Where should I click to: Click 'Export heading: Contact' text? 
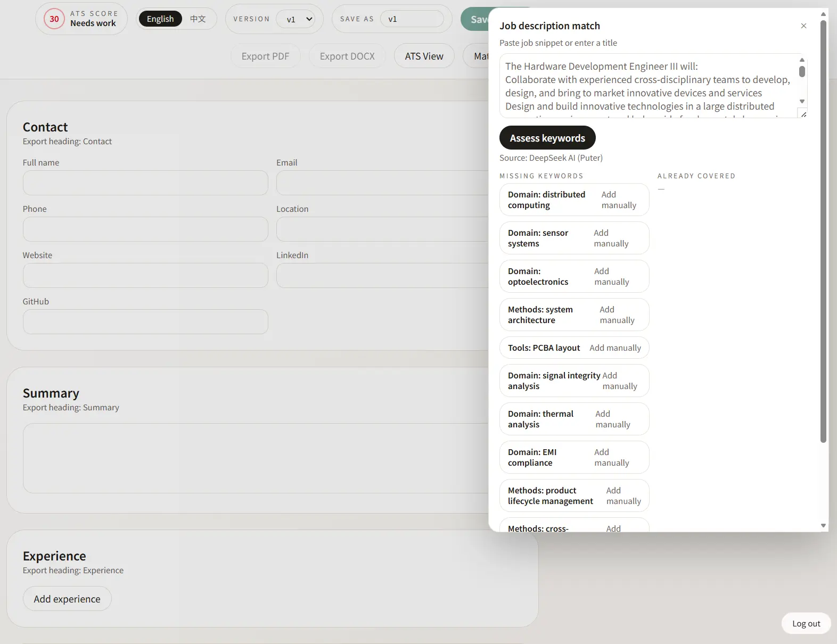pos(67,141)
